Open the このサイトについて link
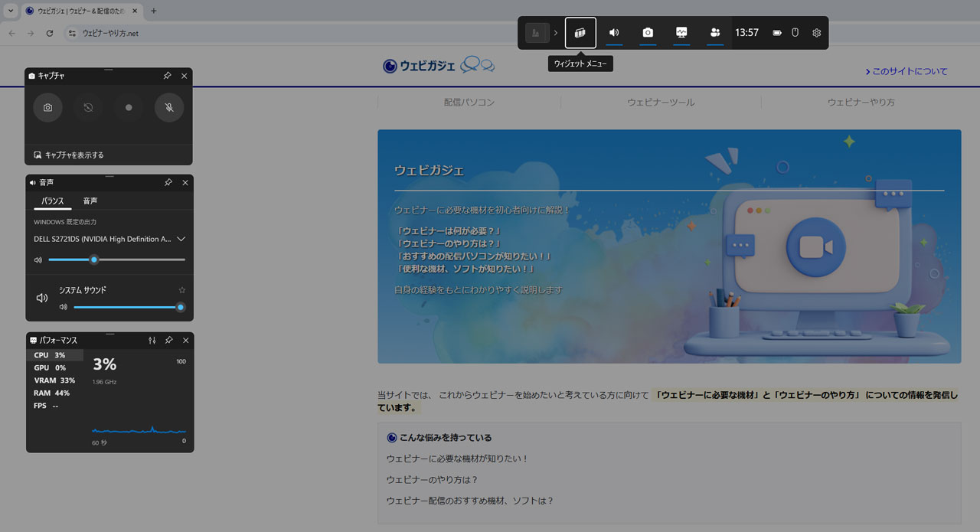This screenshot has width=980, height=532. coord(906,70)
